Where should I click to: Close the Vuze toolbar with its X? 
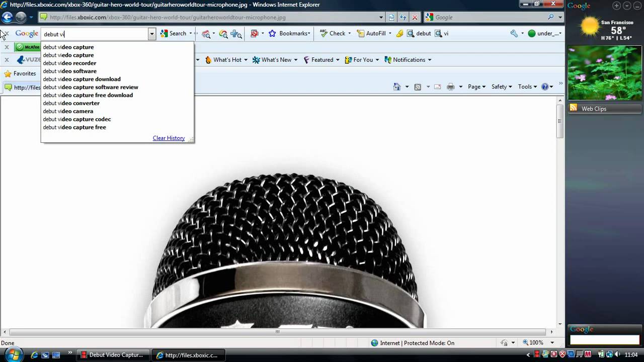[x=7, y=59]
